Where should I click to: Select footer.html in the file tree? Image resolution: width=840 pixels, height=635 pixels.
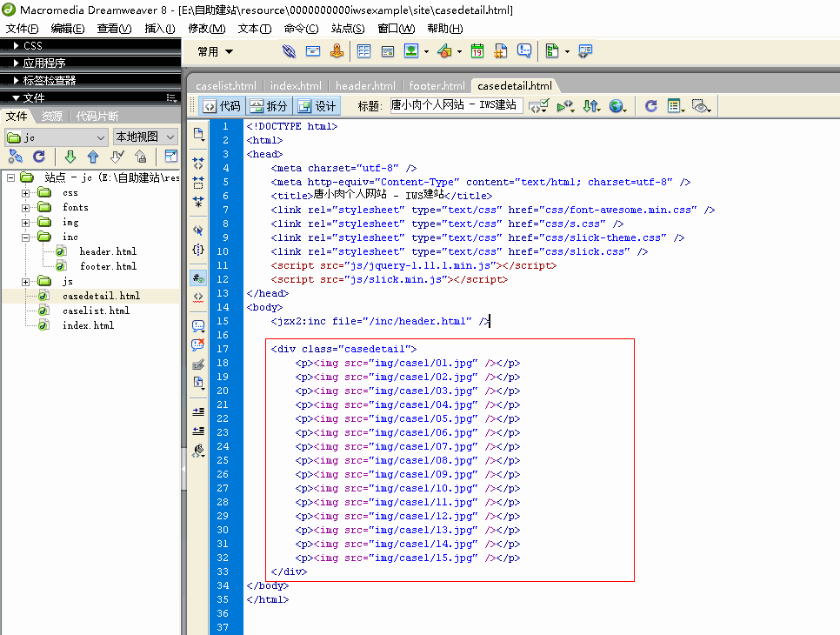click(x=108, y=266)
